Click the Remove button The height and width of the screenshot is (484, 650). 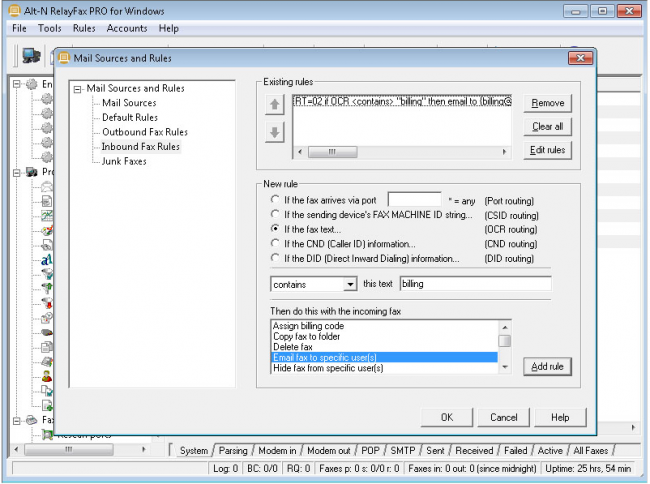tap(548, 103)
